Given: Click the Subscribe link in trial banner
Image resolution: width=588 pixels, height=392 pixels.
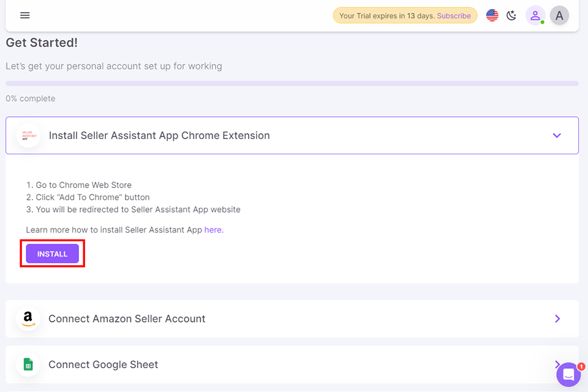Looking at the screenshot, I should click(x=454, y=16).
